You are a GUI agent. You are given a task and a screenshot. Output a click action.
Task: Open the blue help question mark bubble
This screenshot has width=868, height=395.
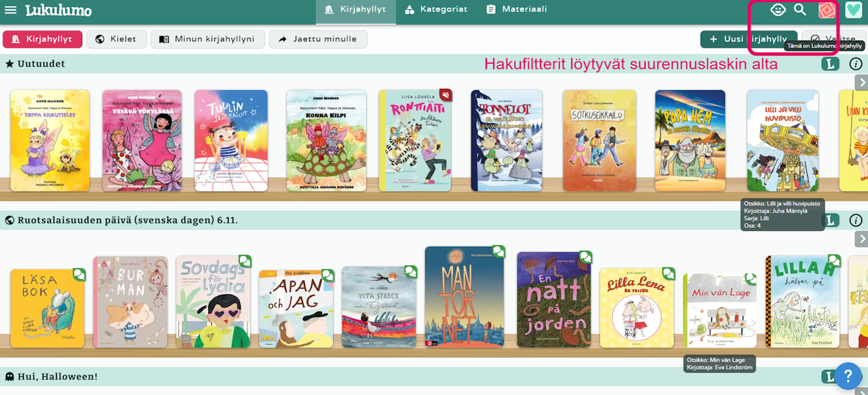point(848,376)
